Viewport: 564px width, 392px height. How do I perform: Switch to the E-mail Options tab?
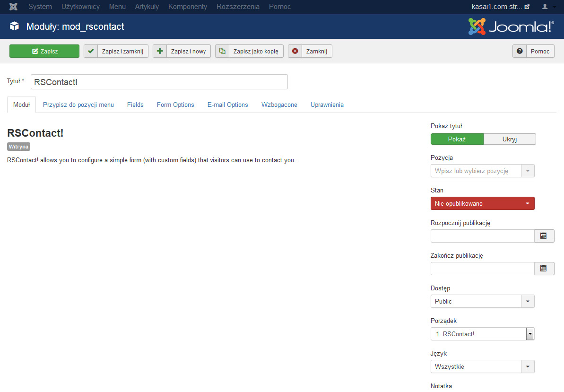coord(228,105)
